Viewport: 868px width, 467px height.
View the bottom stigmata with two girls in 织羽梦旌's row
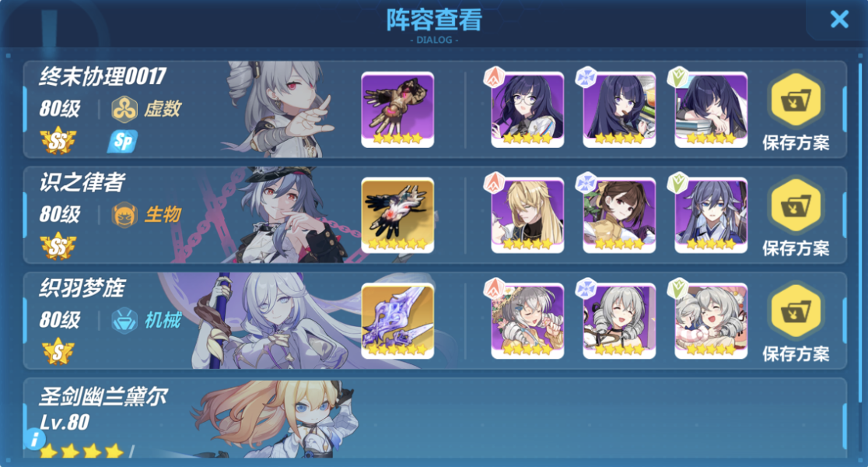711,321
